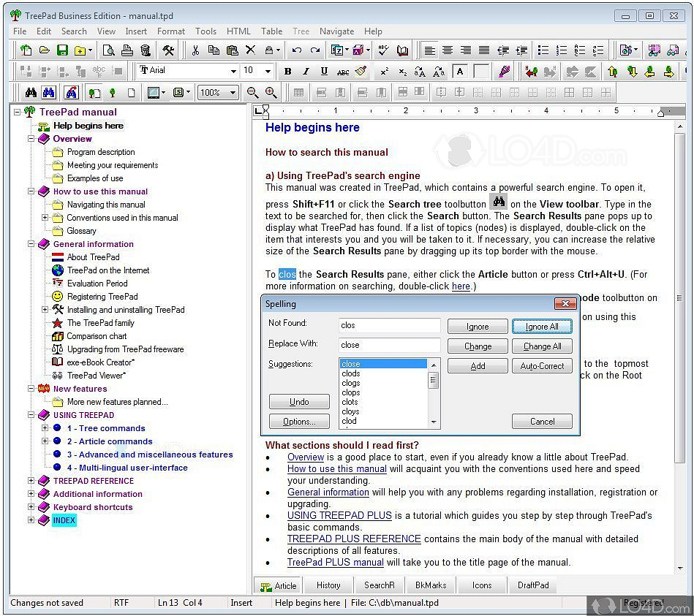This screenshot has width=694, height=616.
Task: Click the Search tree binoculars icon
Action: coord(31,93)
